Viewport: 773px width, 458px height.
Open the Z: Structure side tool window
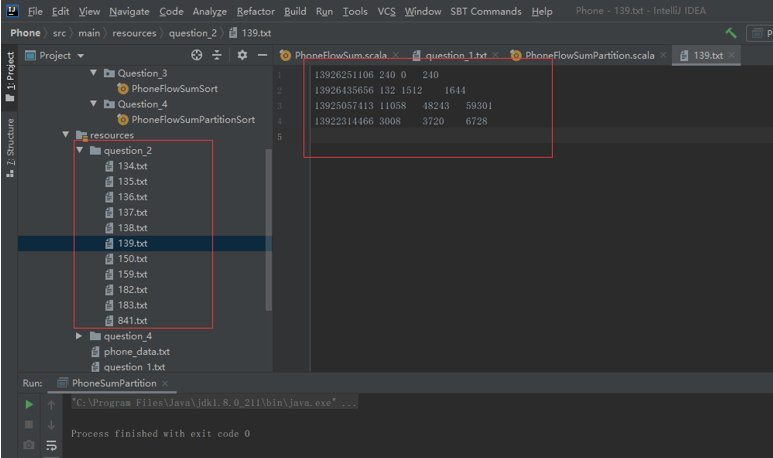point(10,147)
